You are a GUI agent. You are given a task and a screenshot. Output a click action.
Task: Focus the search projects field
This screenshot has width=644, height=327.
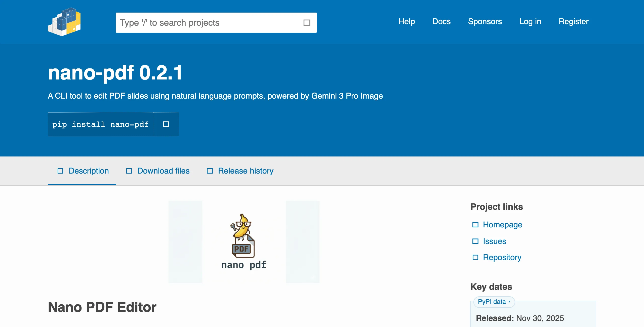pyautogui.click(x=216, y=23)
